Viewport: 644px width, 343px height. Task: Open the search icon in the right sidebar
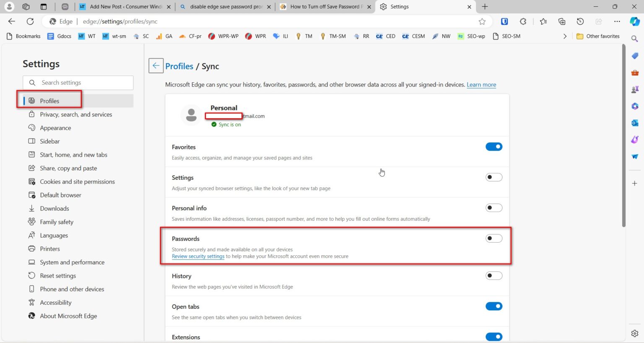point(634,38)
